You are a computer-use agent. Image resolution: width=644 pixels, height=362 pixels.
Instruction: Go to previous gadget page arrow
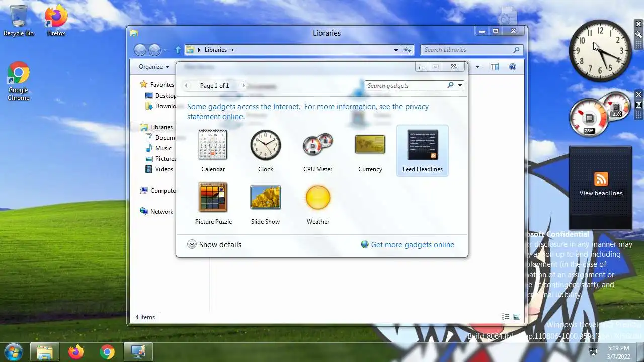point(186,86)
